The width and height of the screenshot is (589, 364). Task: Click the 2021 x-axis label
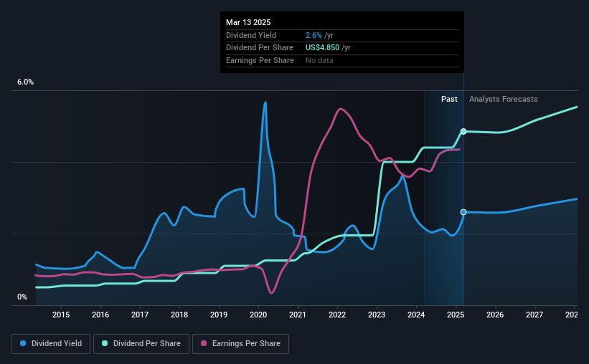(x=298, y=315)
